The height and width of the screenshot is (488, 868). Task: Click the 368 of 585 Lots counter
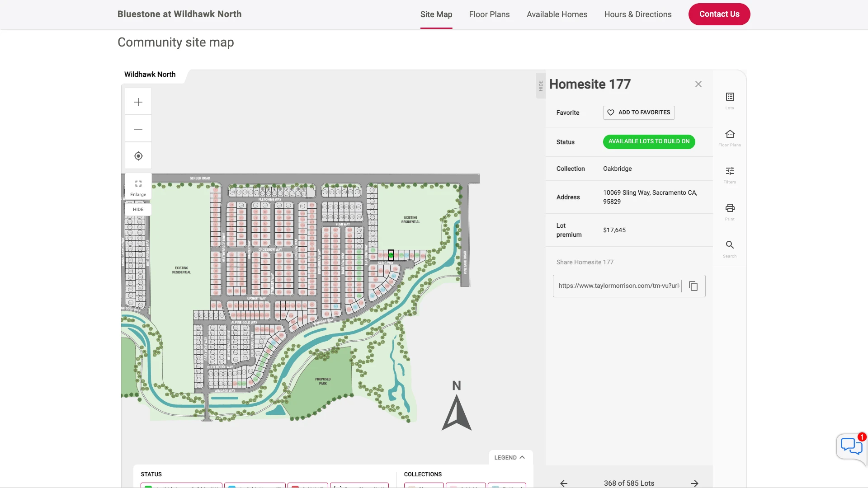tap(629, 483)
